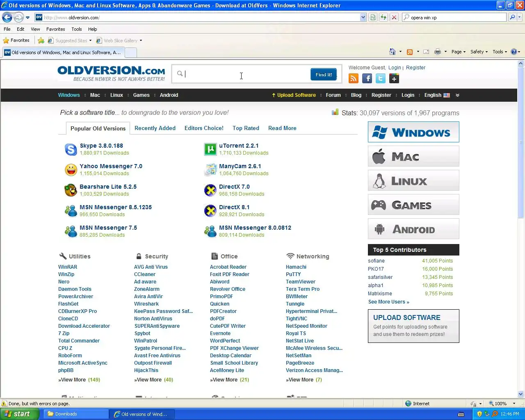Click the uTorrent program icon
This screenshot has height=420, width=525.
(210, 149)
